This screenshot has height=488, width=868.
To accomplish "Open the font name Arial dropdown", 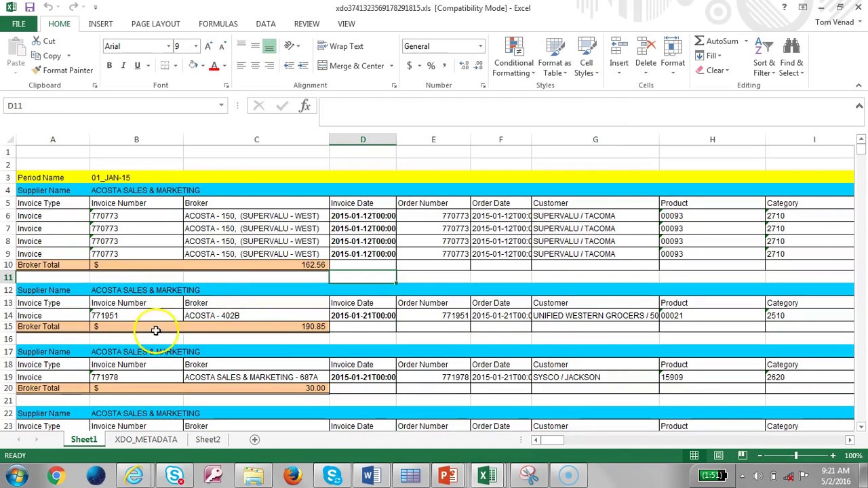I will [168, 46].
